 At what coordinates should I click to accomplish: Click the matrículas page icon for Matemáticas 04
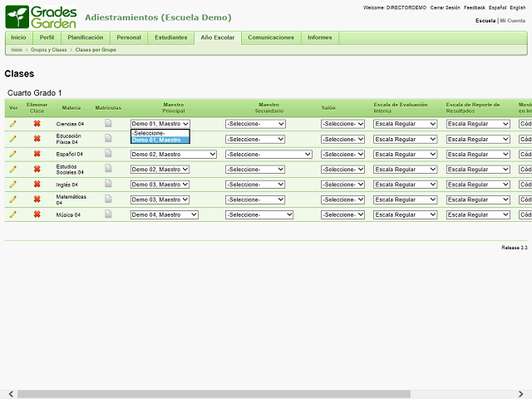pos(108,199)
